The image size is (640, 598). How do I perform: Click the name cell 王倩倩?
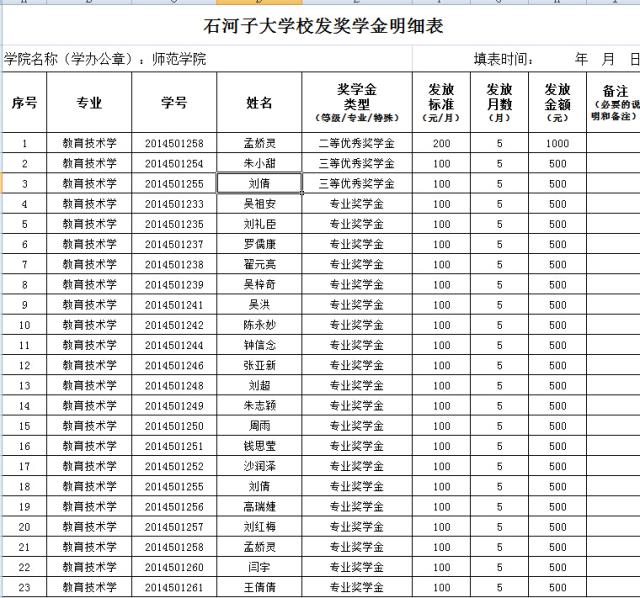click(259, 587)
